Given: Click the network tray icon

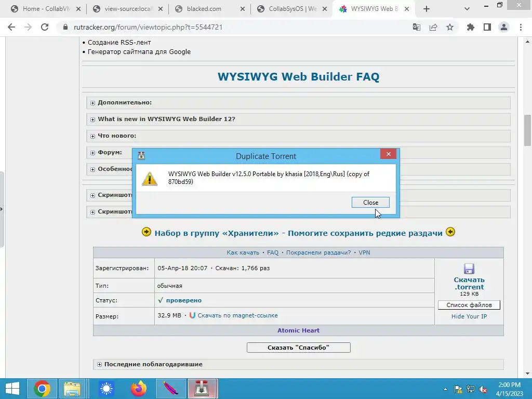Looking at the screenshot, I should (471, 389).
